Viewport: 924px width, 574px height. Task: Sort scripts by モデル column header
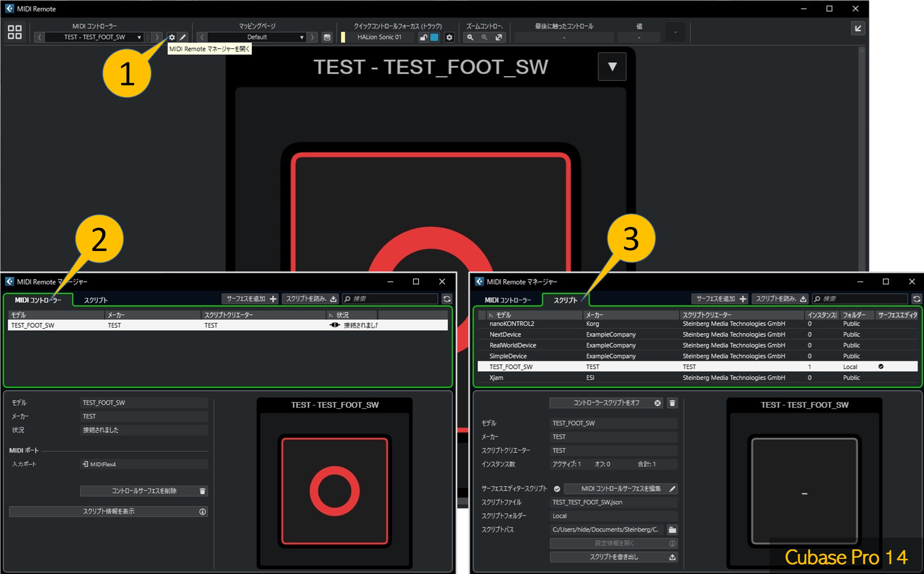pos(535,315)
